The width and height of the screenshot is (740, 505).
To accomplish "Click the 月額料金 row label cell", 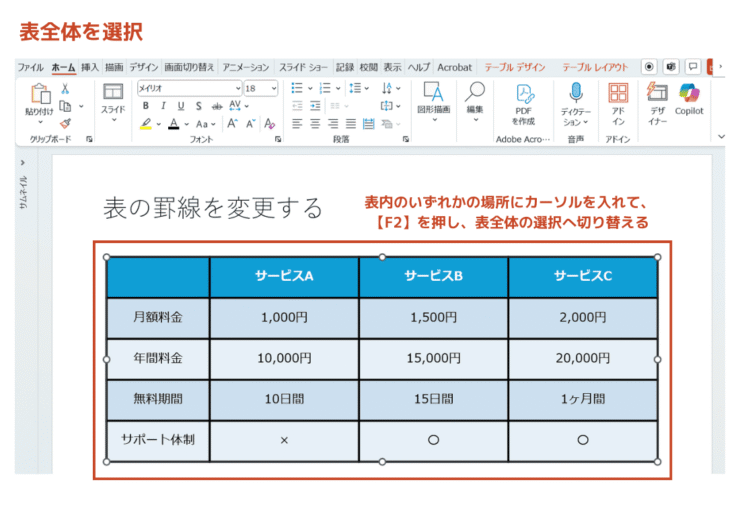I will click(158, 318).
